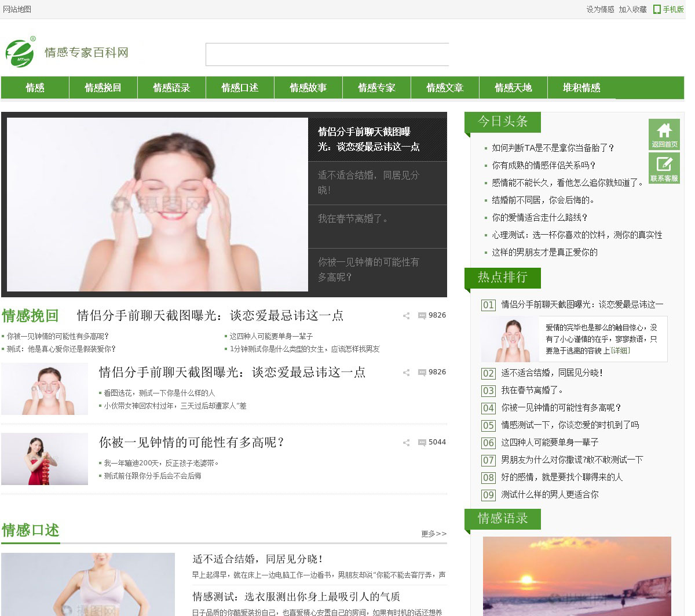Click share icon on 你被一见钟情 article

click(406, 443)
